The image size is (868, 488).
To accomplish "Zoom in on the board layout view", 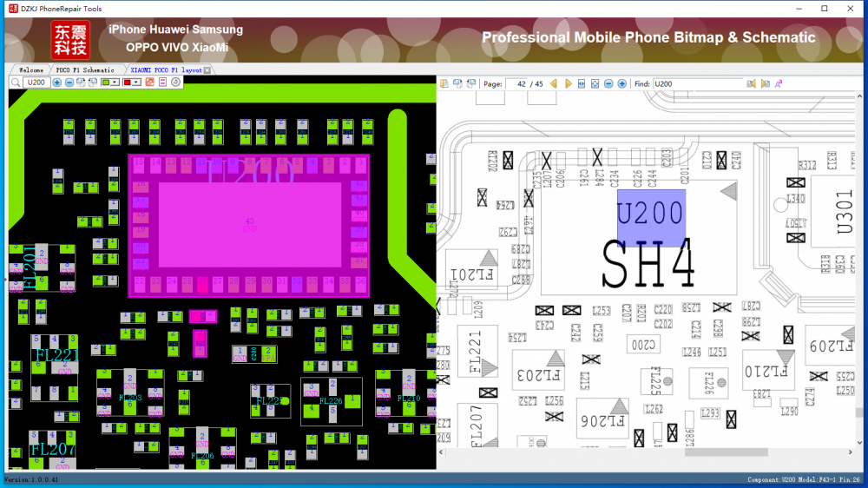I will (57, 82).
